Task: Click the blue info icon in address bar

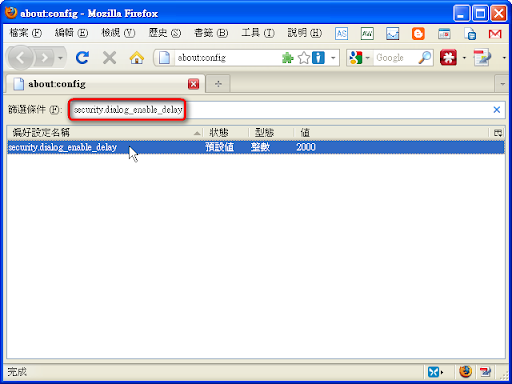Action: (318, 58)
